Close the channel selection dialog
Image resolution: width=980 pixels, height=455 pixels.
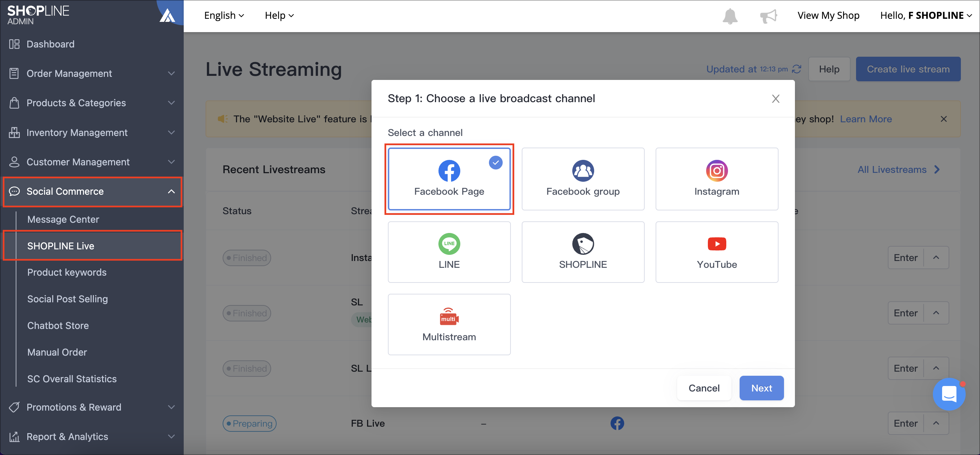pyautogui.click(x=775, y=98)
